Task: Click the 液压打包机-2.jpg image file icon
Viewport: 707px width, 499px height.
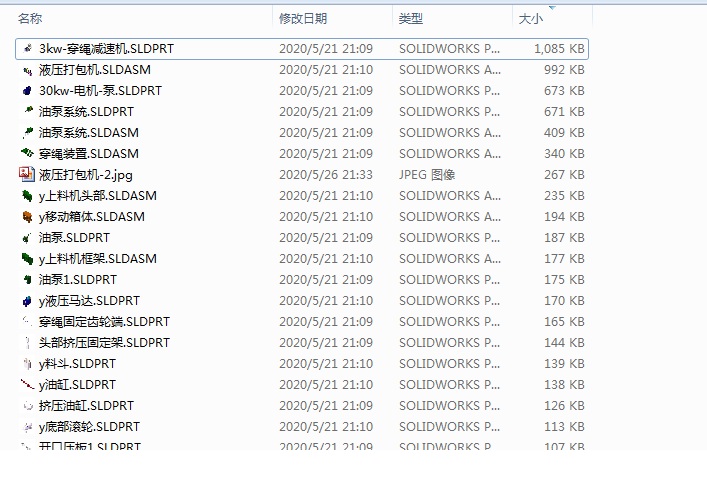Action: click(x=27, y=174)
